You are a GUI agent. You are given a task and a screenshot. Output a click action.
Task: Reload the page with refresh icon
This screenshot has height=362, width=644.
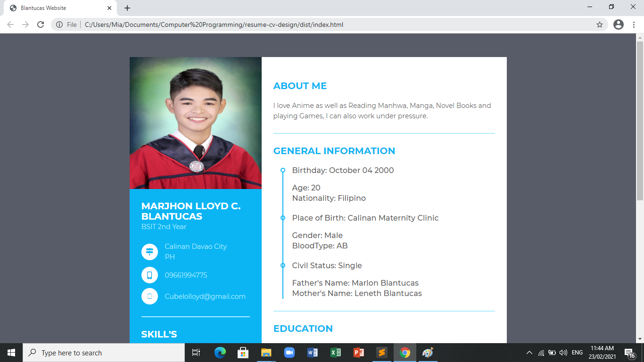(x=41, y=25)
